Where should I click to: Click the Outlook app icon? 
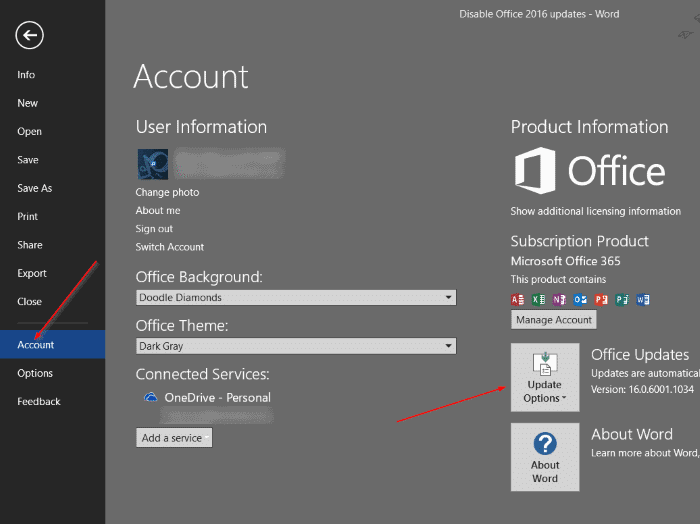pos(580,299)
